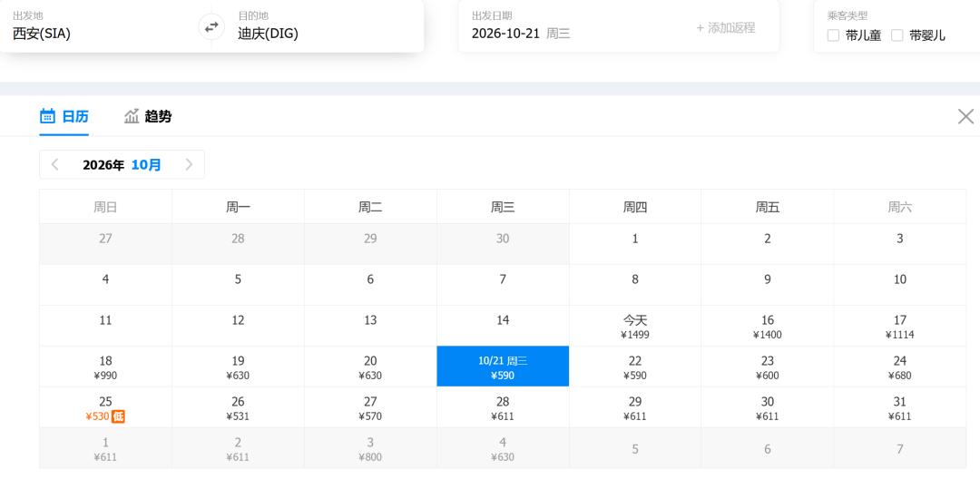The height and width of the screenshot is (489, 980).
Task: Go to previous month arrow
Action: pyautogui.click(x=55, y=165)
